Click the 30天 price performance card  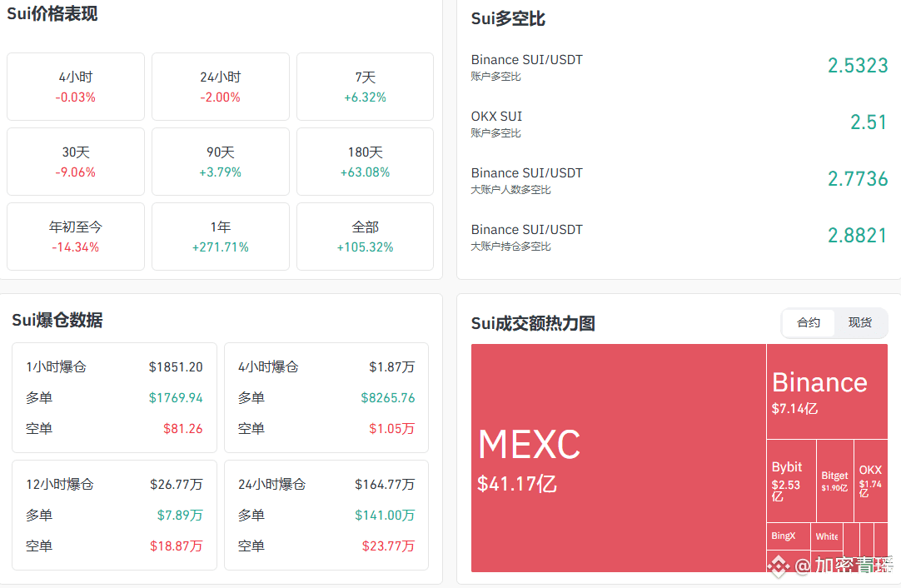[76, 162]
